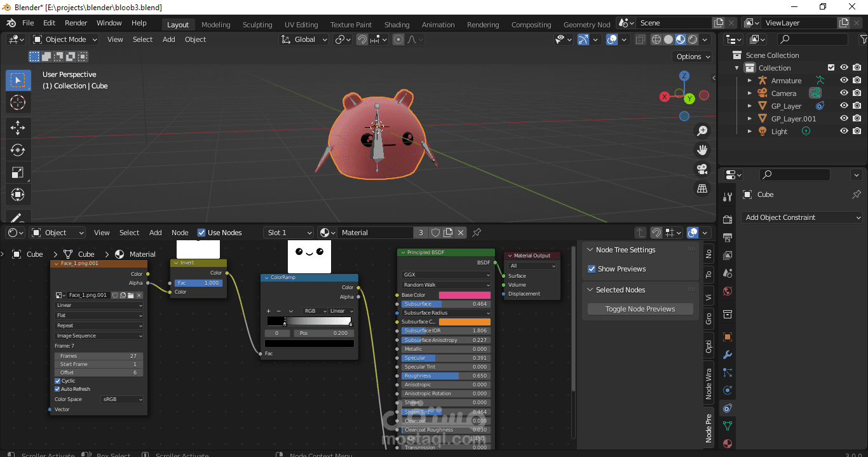The height and width of the screenshot is (457, 868).
Task: Toggle Collection exclude checkbox
Action: (831, 68)
